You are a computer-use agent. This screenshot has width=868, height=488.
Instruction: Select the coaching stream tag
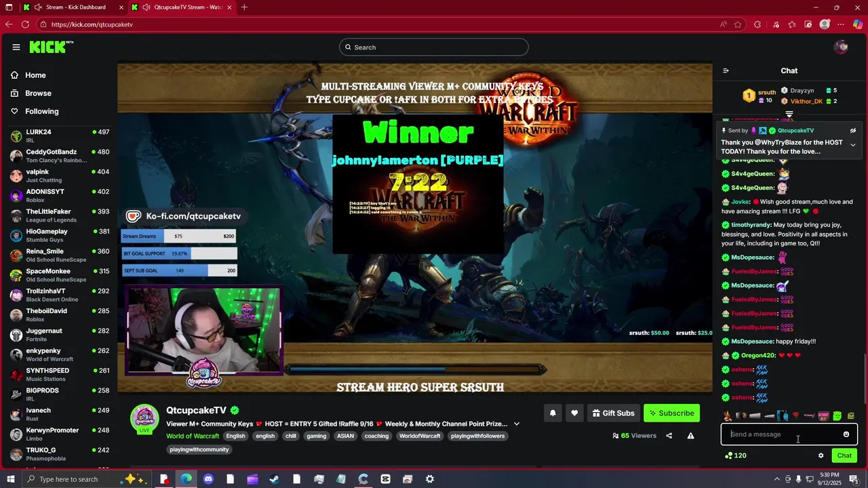point(376,436)
